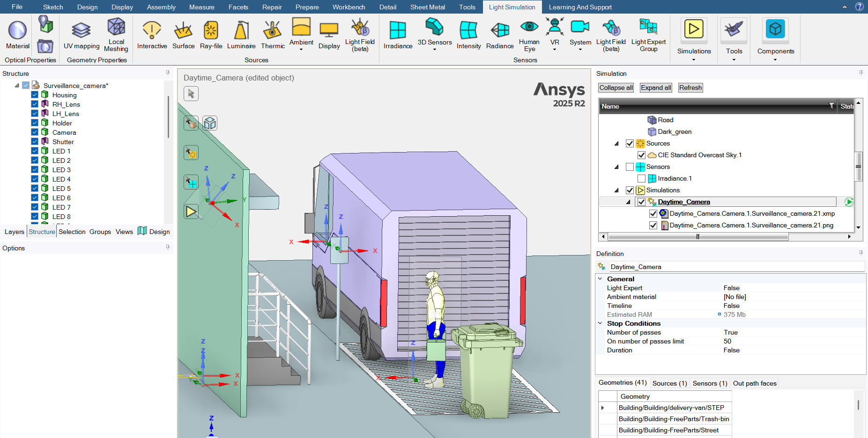Click the Refresh button
The width and height of the screenshot is (868, 438).
pyautogui.click(x=690, y=88)
